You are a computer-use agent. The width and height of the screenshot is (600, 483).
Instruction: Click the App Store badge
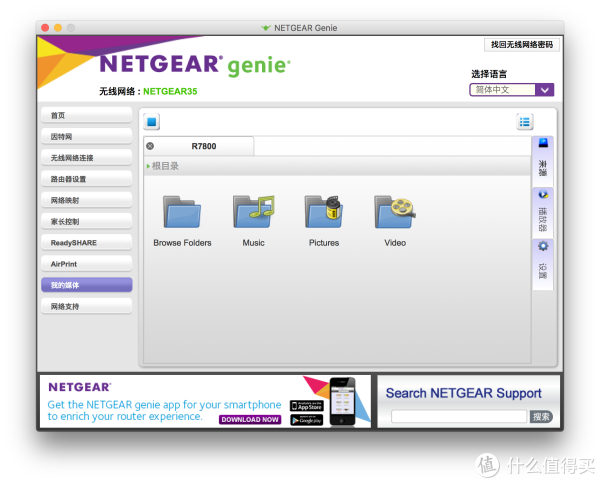point(307,406)
